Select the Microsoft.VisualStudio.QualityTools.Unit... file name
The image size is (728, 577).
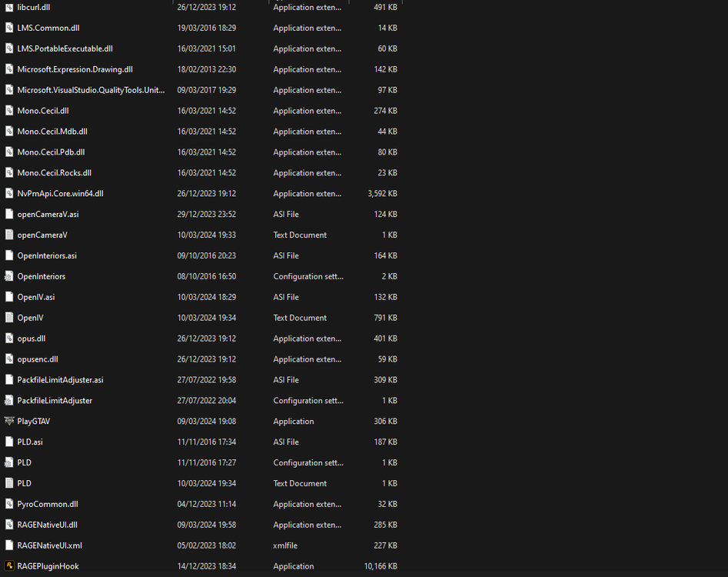coord(91,90)
